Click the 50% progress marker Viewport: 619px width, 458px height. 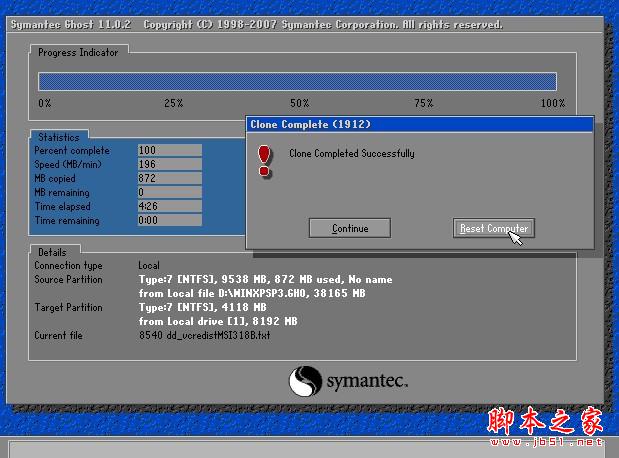coord(300,103)
